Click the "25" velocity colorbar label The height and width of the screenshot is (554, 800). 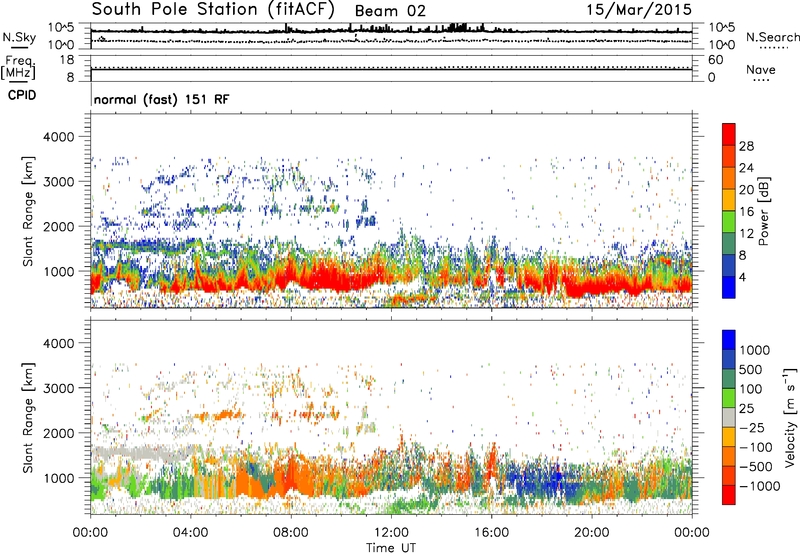coord(747,409)
